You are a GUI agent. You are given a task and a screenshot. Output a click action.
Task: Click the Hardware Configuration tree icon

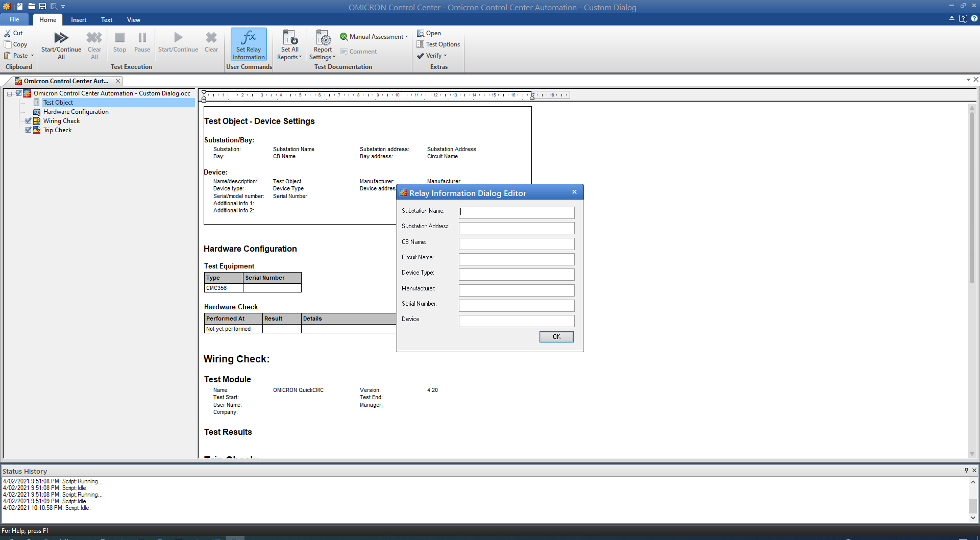tap(37, 112)
